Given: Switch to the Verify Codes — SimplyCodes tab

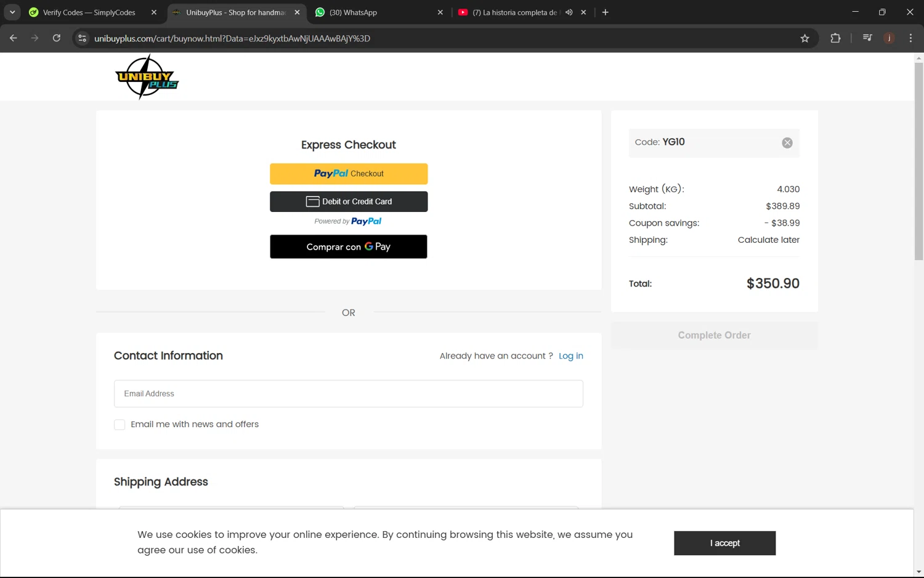Looking at the screenshot, I should click(89, 12).
